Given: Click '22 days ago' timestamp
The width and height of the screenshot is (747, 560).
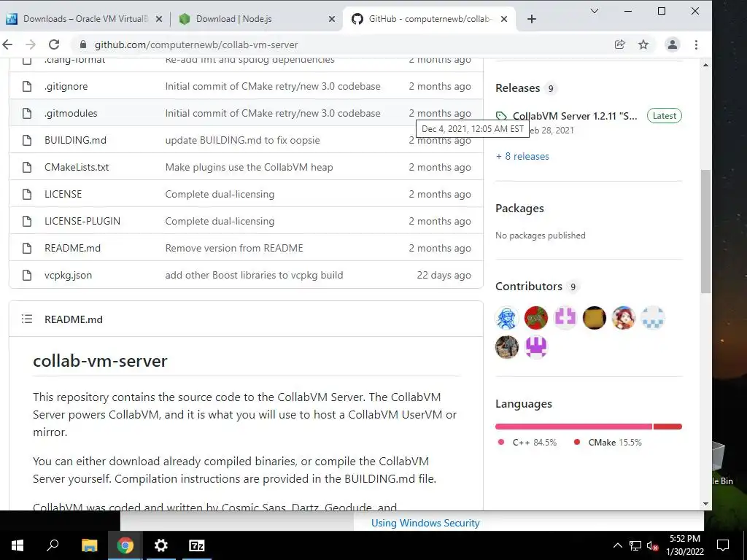Looking at the screenshot, I should [444, 275].
